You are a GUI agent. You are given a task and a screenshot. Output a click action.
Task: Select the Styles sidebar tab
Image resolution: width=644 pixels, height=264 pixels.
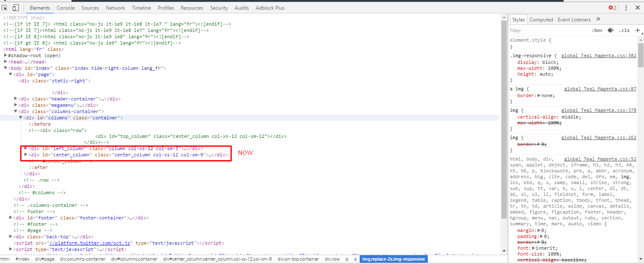click(518, 19)
